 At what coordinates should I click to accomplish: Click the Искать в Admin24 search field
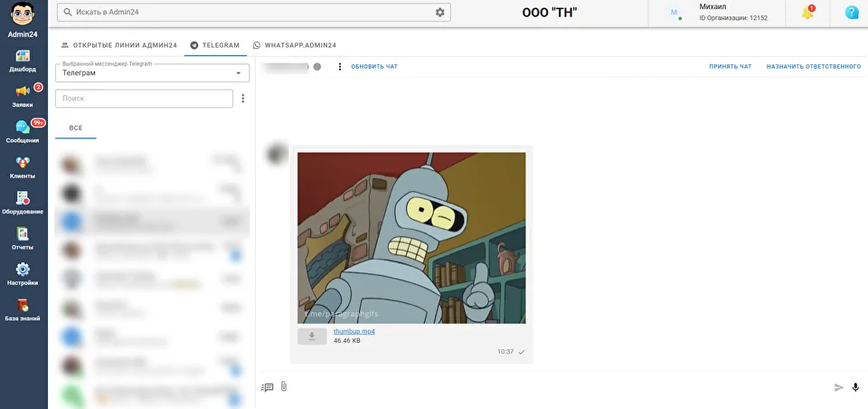(x=244, y=13)
